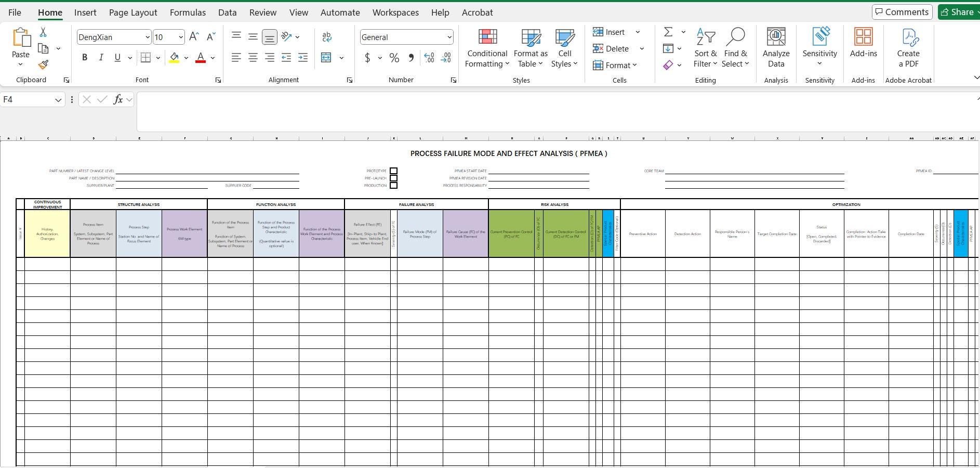Expand the Name Box dropdown arrow

pos(58,100)
